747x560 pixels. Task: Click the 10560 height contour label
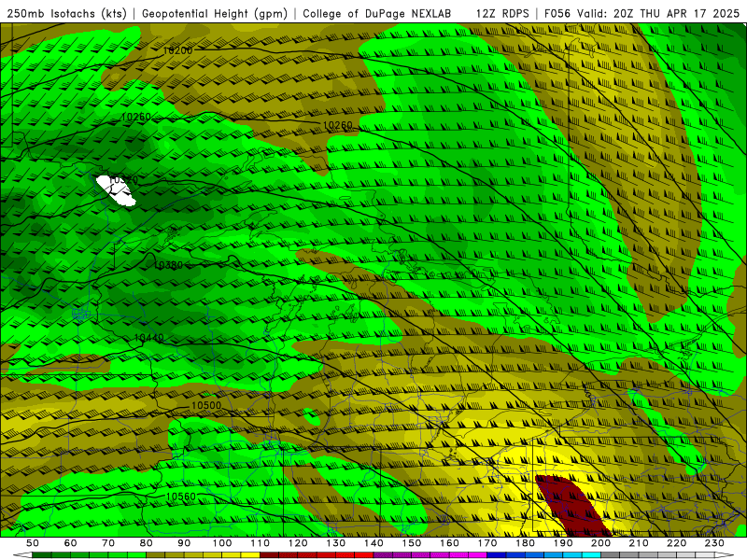pos(180,497)
